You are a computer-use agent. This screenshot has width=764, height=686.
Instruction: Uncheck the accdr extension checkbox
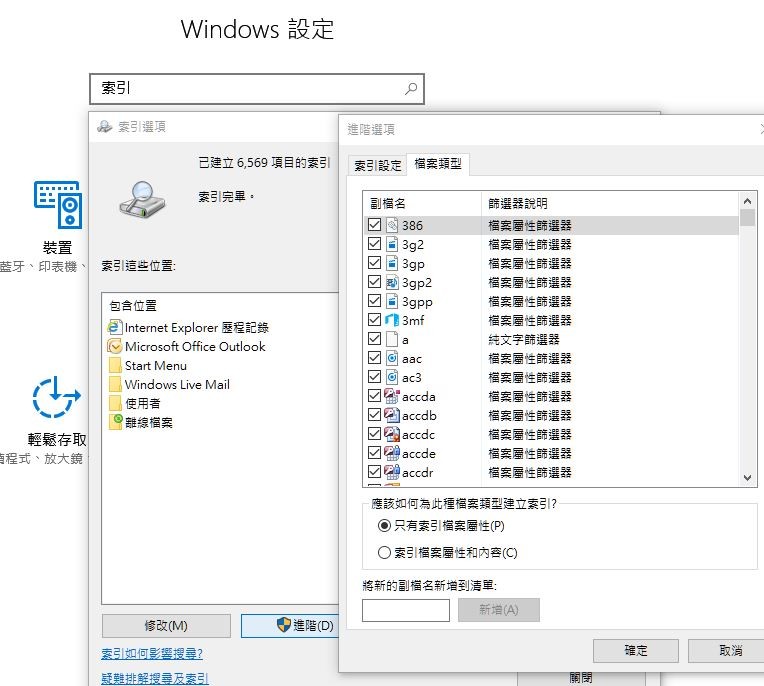(x=374, y=472)
